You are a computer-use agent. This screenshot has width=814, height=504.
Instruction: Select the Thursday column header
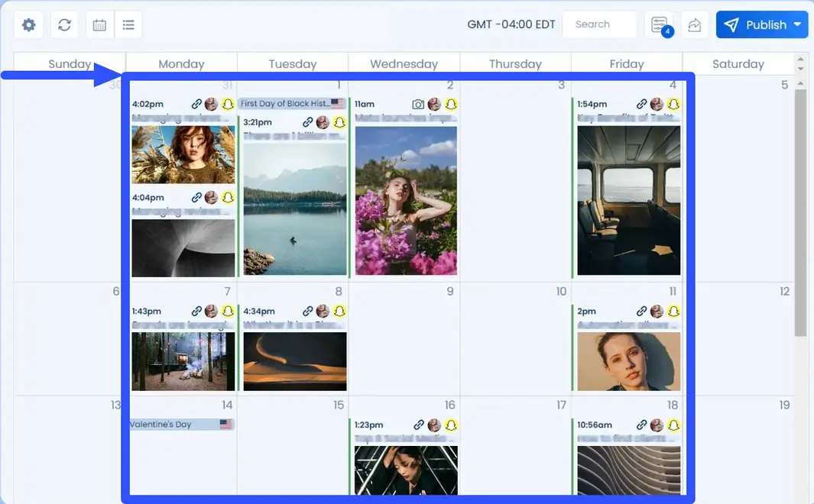(x=515, y=64)
